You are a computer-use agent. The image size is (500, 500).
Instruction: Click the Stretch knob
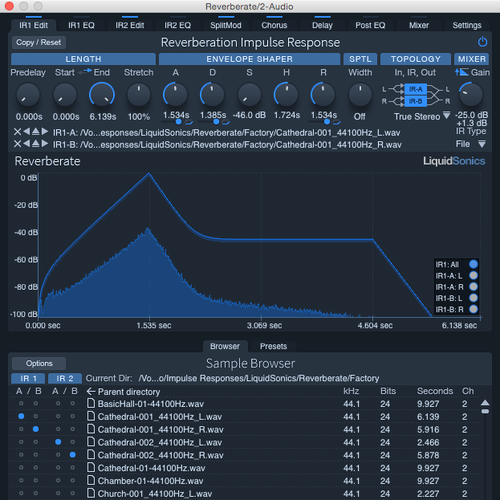pyautogui.click(x=139, y=95)
